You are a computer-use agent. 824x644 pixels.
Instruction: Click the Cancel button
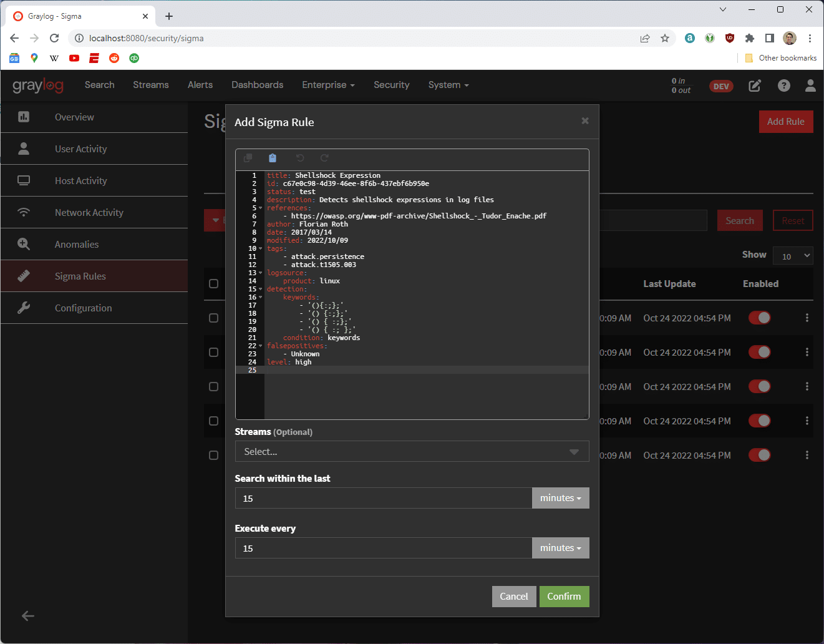[x=513, y=597]
